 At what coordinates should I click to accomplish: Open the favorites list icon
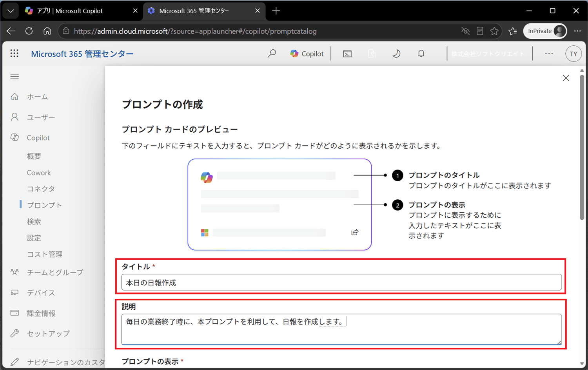[x=513, y=31]
